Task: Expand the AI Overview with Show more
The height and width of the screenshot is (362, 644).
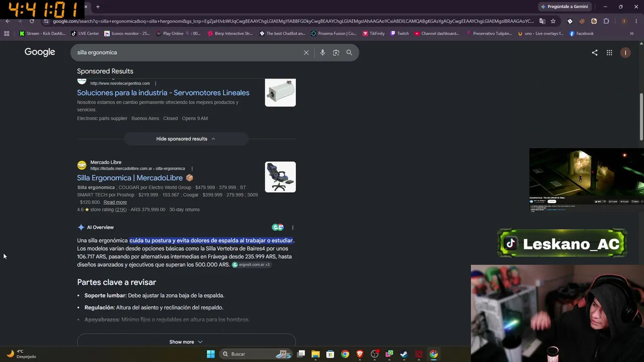Action: click(x=186, y=342)
